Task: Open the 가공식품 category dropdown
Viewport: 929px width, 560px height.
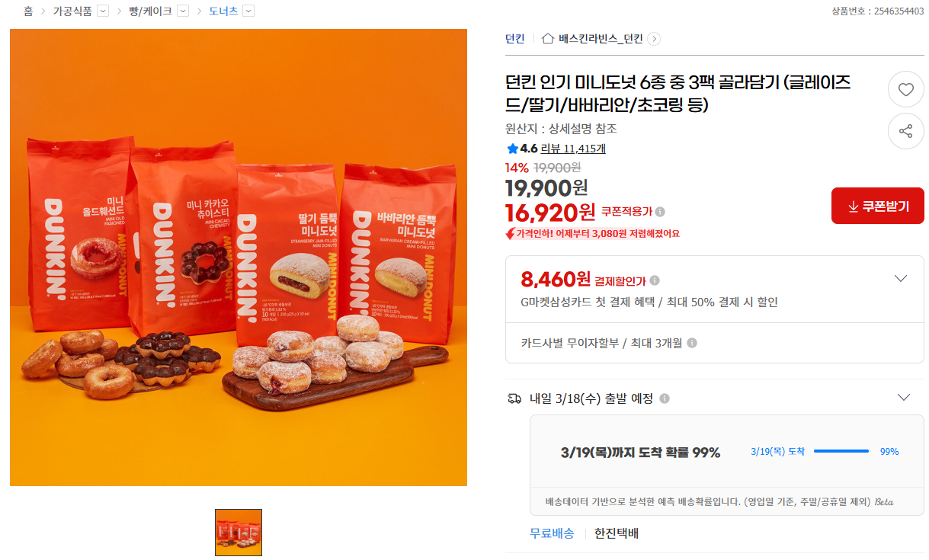Action: tap(103, 11)
